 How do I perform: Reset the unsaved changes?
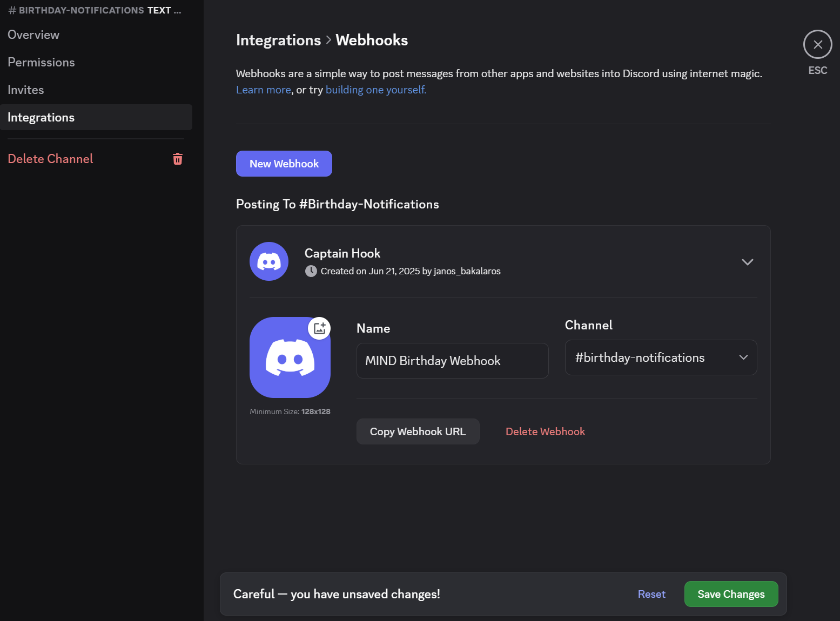pos(651,594)
